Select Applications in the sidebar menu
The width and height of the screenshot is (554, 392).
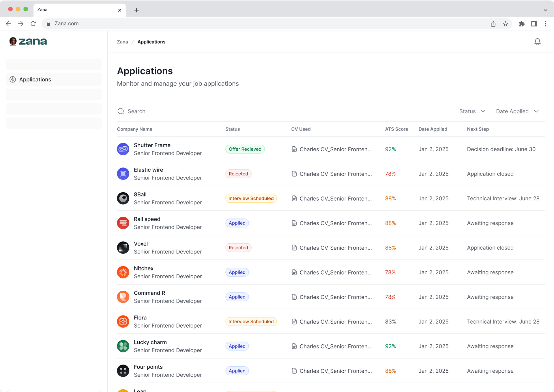35,79
